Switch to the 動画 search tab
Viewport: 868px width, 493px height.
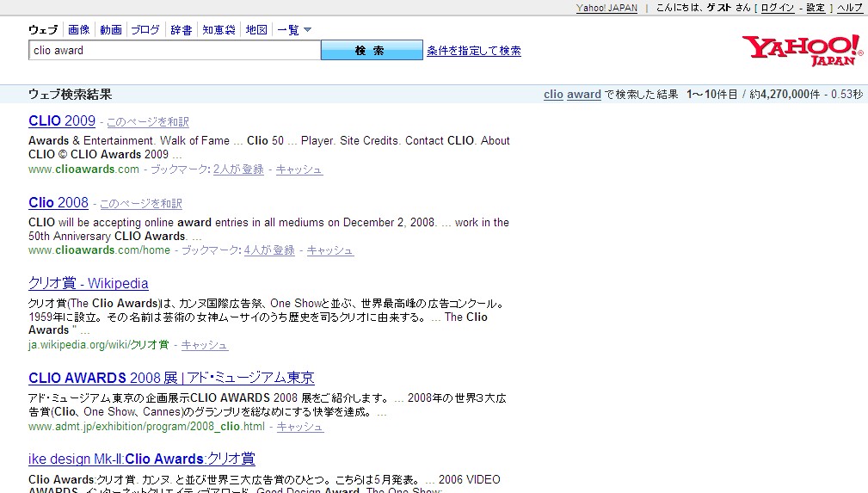coord(111,30)
